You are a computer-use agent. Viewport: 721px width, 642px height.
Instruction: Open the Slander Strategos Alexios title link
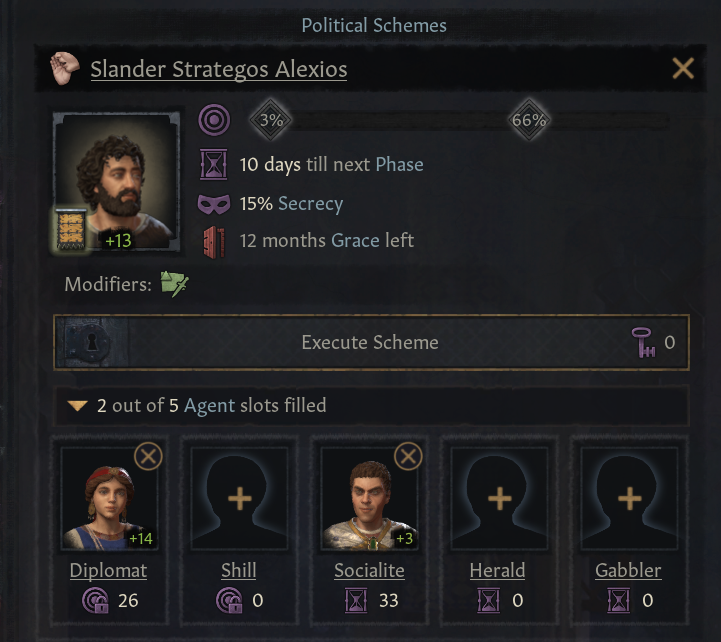[x=218, y=69]
